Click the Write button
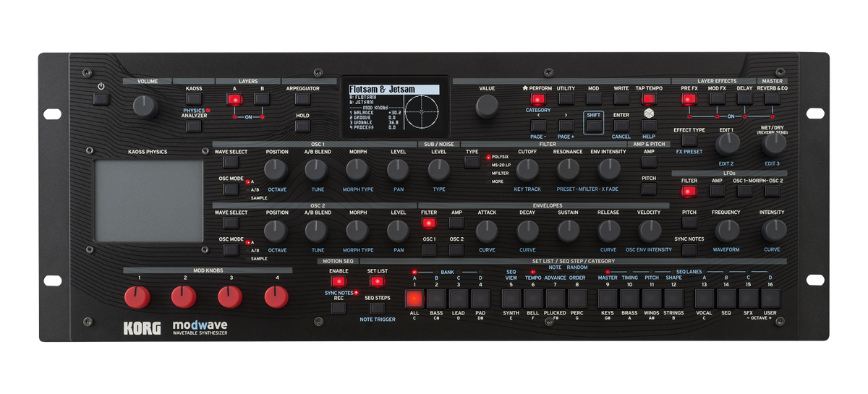868x394 pixels. click(621, 98)
